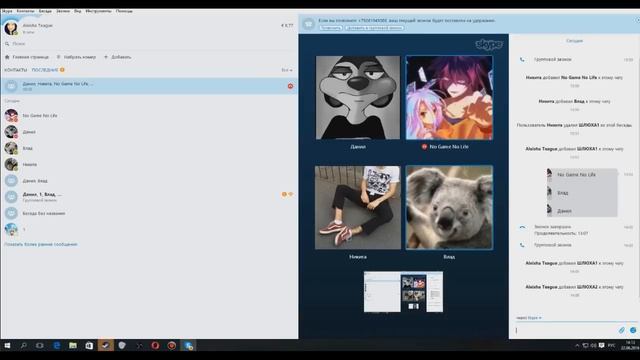Viewport: 640px width, 360px height.
Task: Open the Набрать номер dial pad
Action: tap(76, 57)
